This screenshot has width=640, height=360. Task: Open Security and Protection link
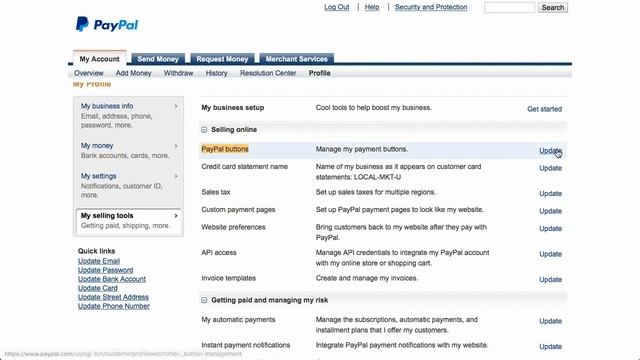[431, 7]
